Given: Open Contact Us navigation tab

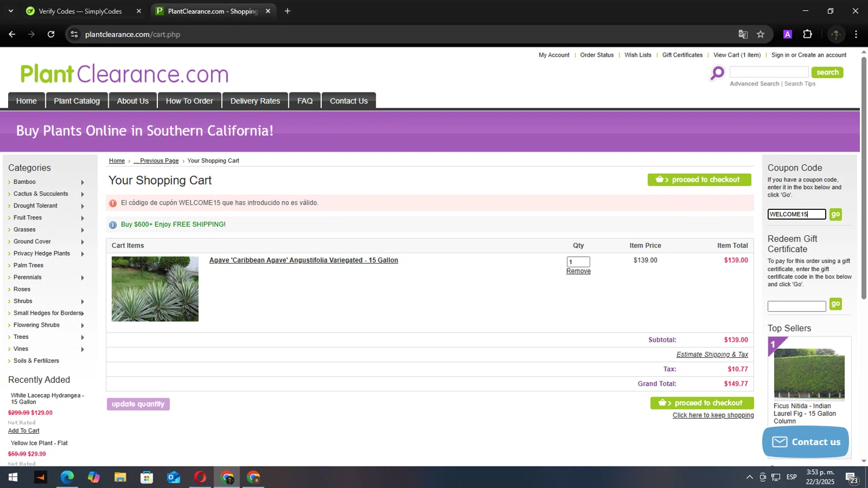Looking at the screenshot, I should (349, 101).
